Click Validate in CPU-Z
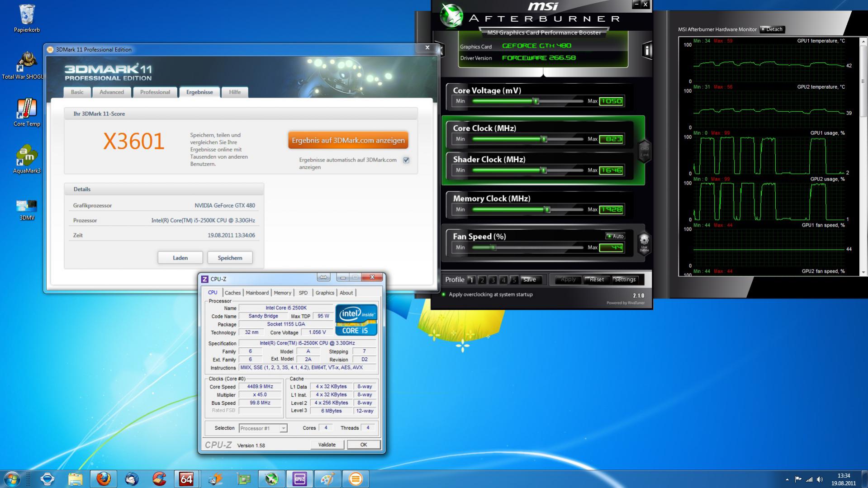This screenshot has height=488, width=868. (x=327, y=445)
